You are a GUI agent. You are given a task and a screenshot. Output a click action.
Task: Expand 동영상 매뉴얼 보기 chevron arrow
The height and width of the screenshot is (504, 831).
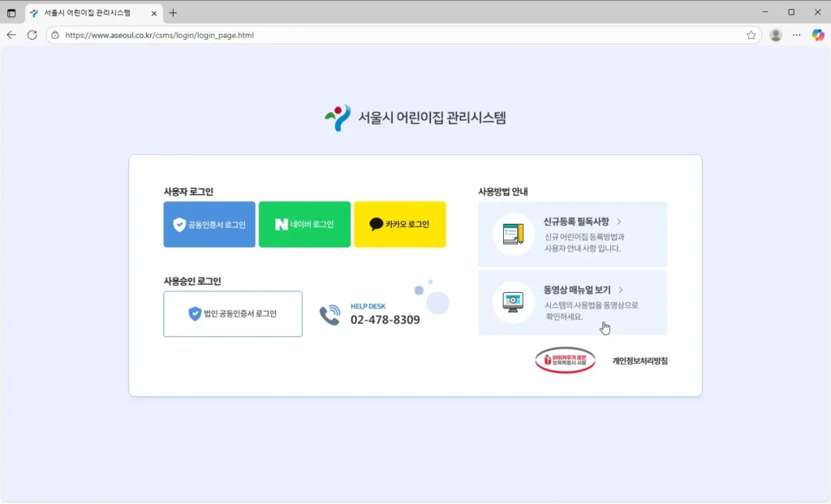[x=621, y=290]
